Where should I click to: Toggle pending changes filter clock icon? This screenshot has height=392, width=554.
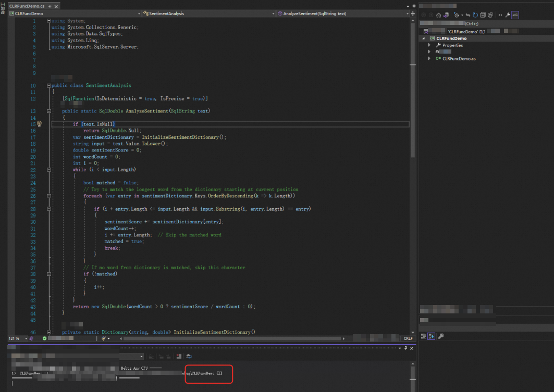(x=457, y=15)
